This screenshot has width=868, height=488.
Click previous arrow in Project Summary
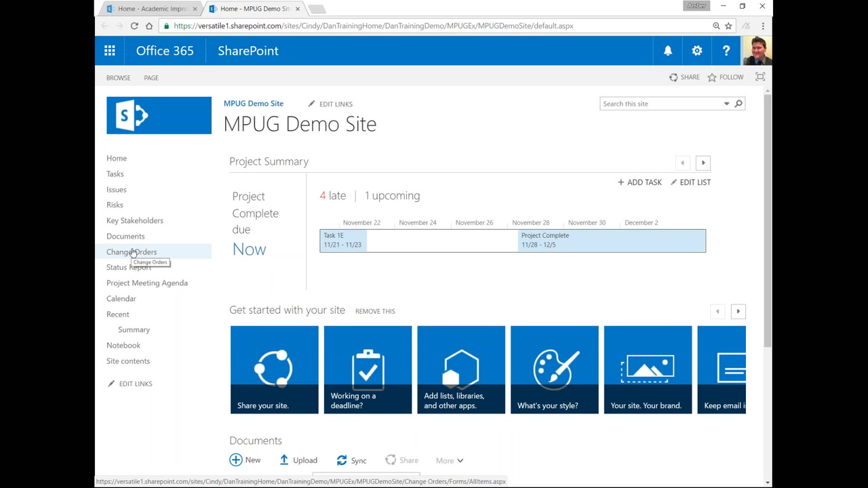point(683,163)
